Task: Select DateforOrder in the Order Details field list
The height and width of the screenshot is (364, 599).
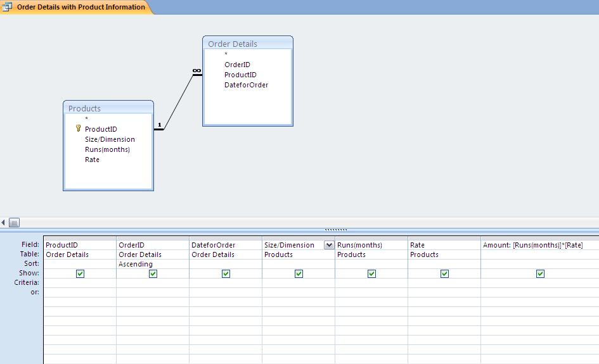Action: (x=246, y=85)
